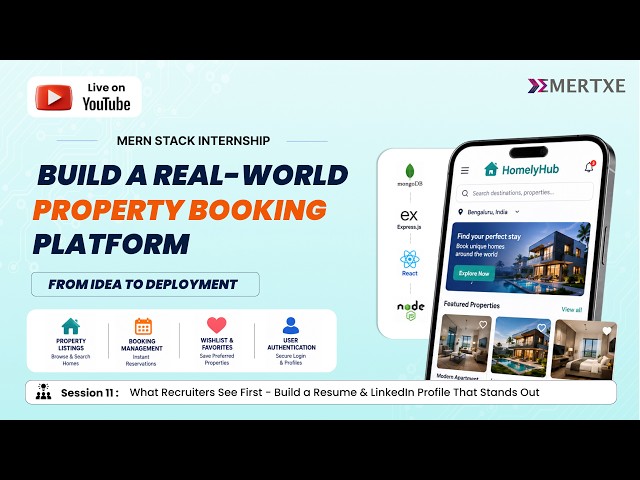Click the Explore Now button
This screenshot has height=480, width=640.
pos(474,273)
